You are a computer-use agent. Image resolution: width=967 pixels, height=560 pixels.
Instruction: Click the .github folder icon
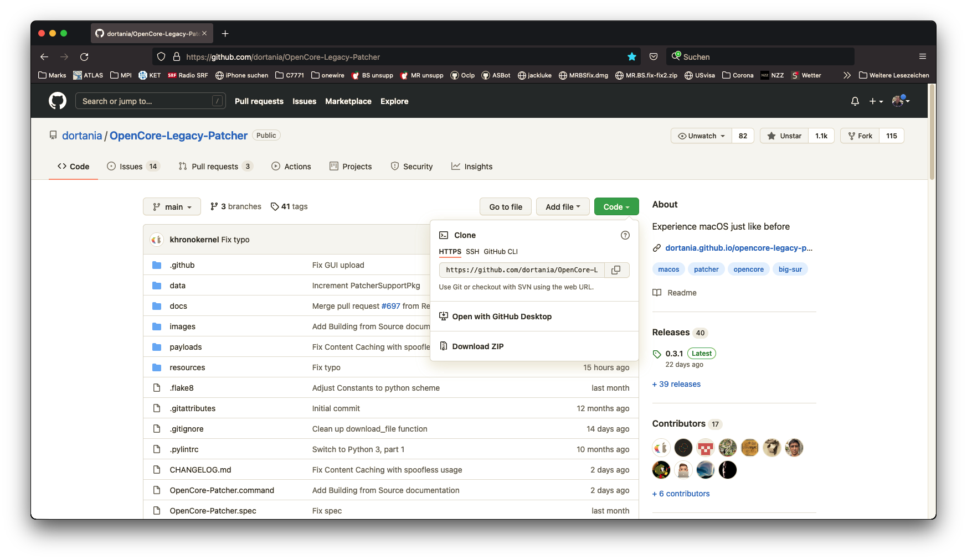click(157, 265)
